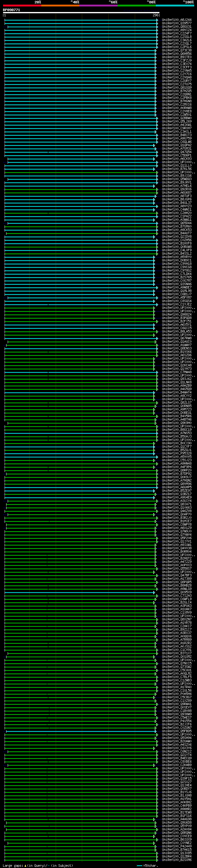Open the UniRef100_B4WAT4 hit

coord(177,393)
